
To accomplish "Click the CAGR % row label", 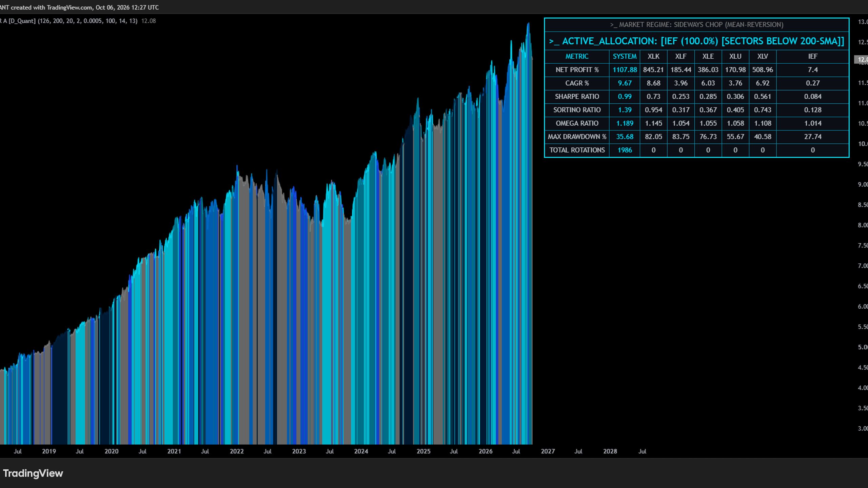I will tap(577, 83).
